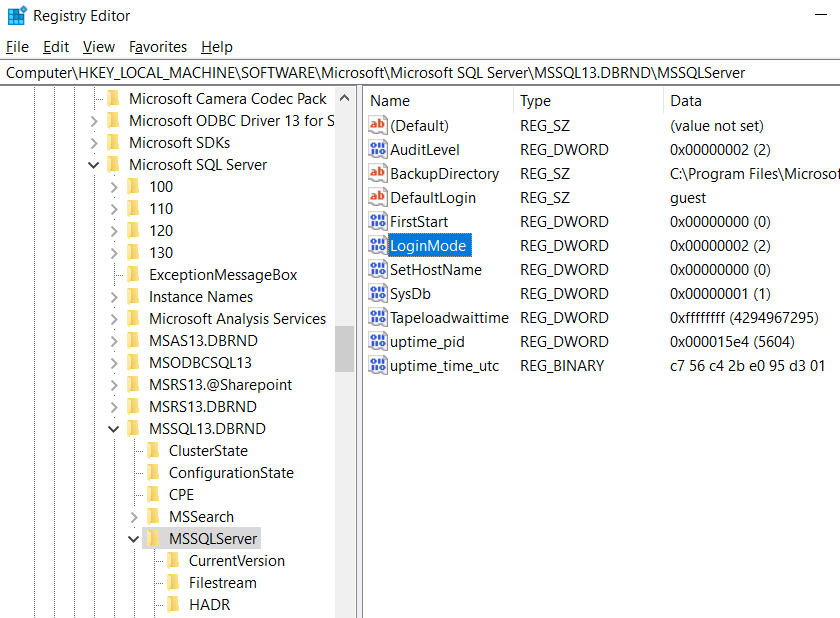Expand the Microsoft ODBC Driver 13 key
Screen dimensions: 840x618
(x=94, y=121)
